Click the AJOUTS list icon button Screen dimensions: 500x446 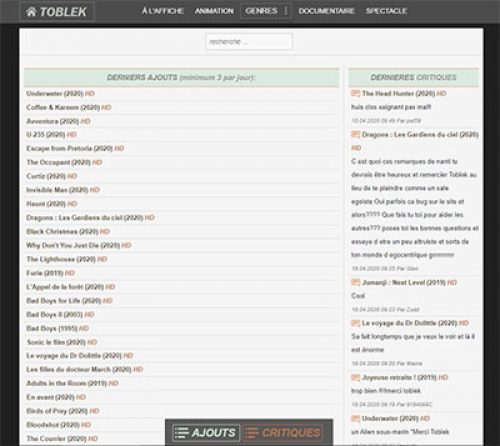pos(206,433)
